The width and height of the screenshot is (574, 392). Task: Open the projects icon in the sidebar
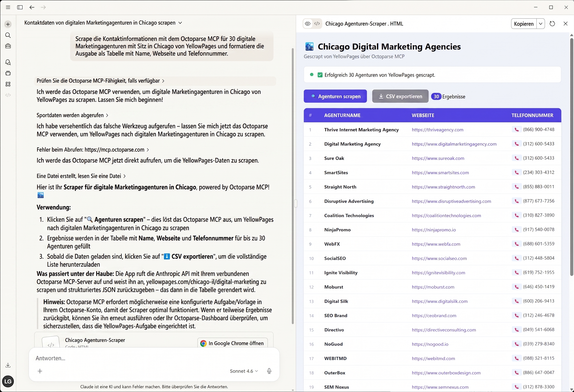(x=8, y=73)
